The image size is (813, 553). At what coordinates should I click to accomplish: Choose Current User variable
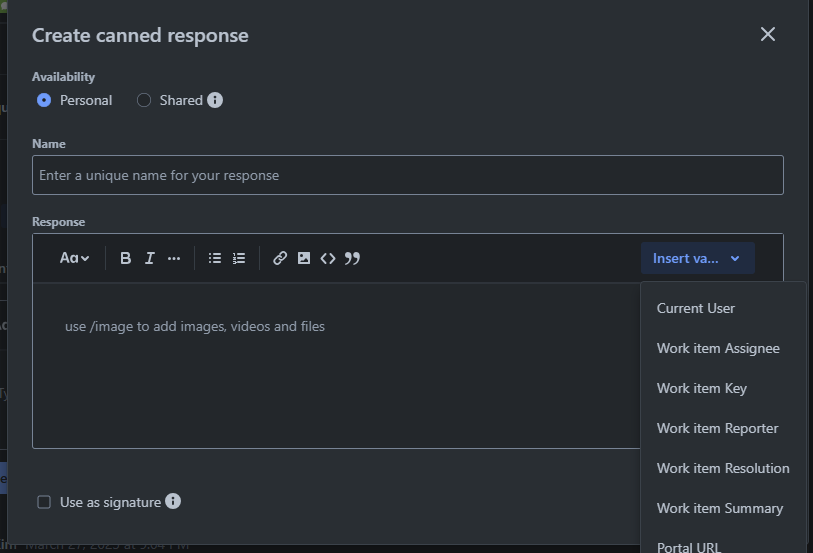click(723, 308)
